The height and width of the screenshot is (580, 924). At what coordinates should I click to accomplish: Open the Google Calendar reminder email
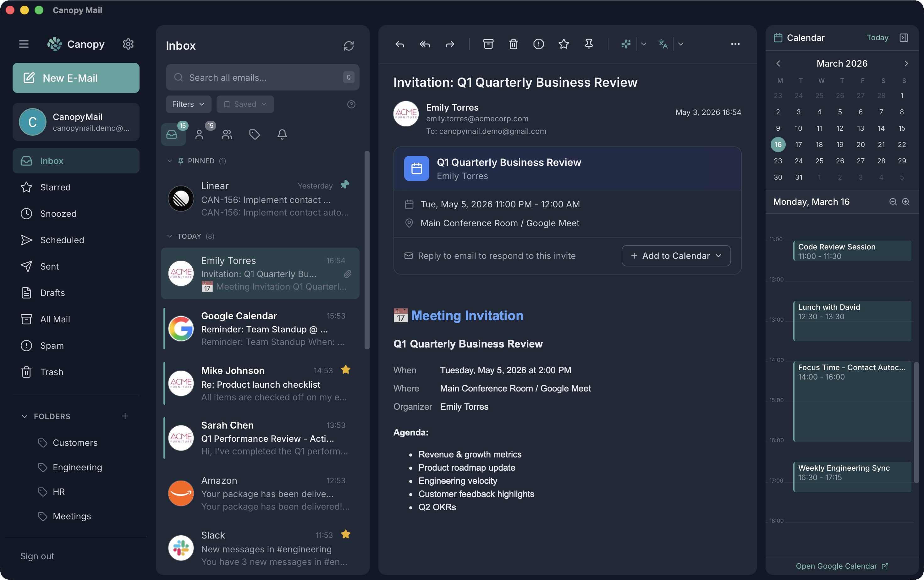(260, 329)
